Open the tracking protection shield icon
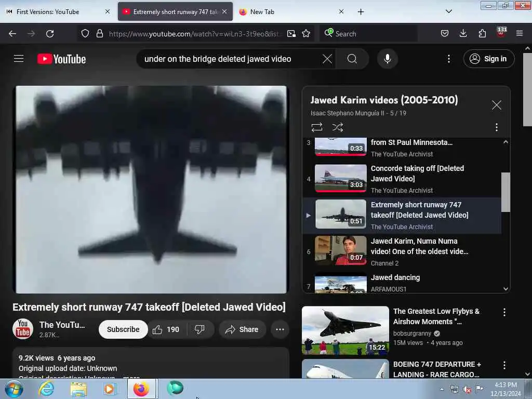The height and width of the screenshot is (399, 532). [x=85, y=34]
